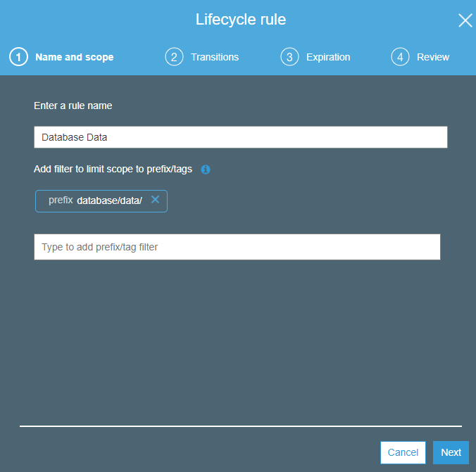
Task: Switch to the Name and scope step
Action: pos(74,57)
